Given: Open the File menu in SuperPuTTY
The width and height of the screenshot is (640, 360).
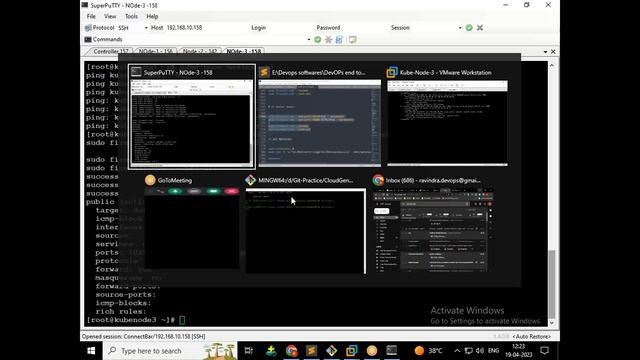Looking at the screenshot, I should tap(91, 16).
